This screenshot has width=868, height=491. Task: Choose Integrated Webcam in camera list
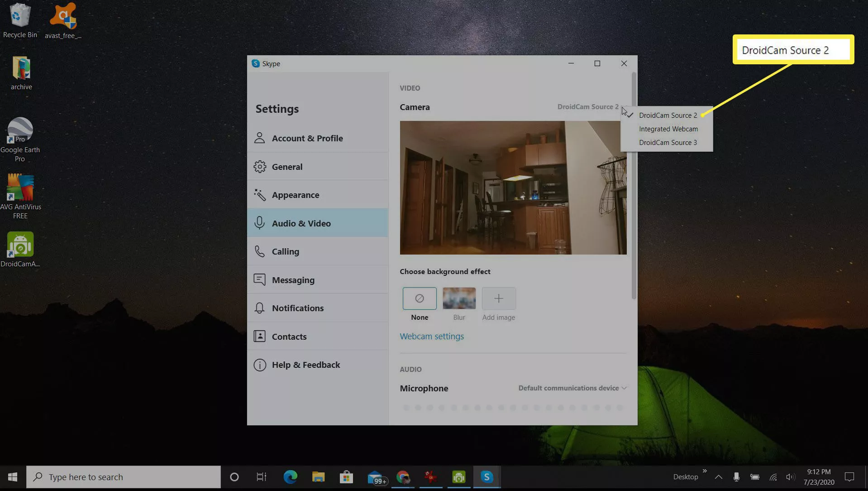(x=667, y=129)
